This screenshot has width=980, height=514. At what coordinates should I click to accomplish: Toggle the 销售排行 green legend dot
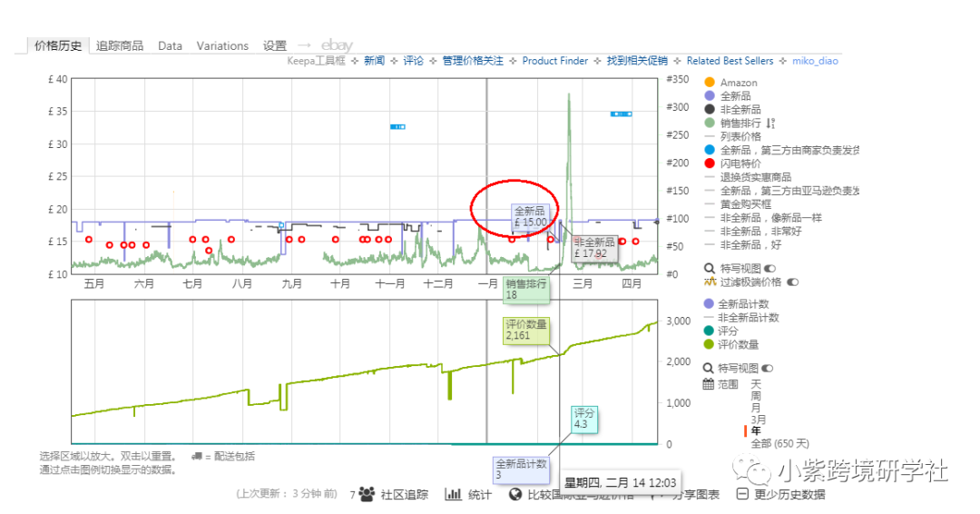click(x=710, y=124)
